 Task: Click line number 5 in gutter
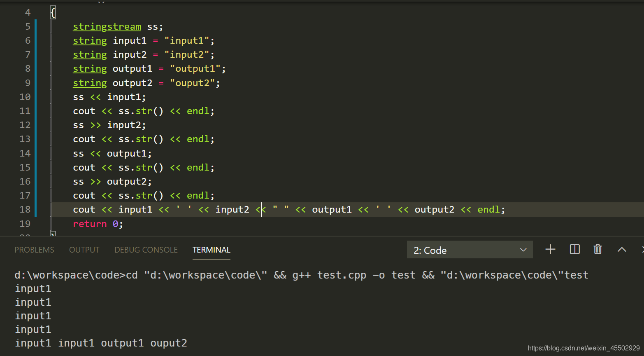click(x=28, y=26)
